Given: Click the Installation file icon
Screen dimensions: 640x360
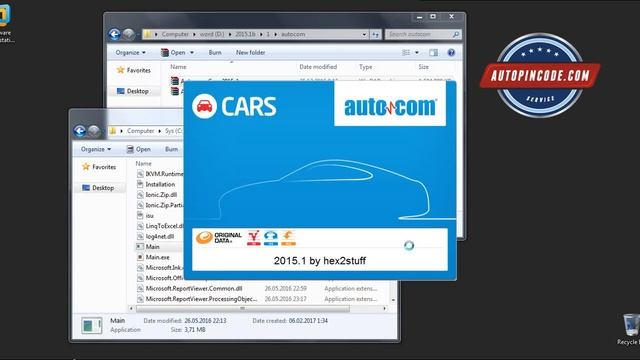Looking at the screenshot, I should (x=140, y=184).
